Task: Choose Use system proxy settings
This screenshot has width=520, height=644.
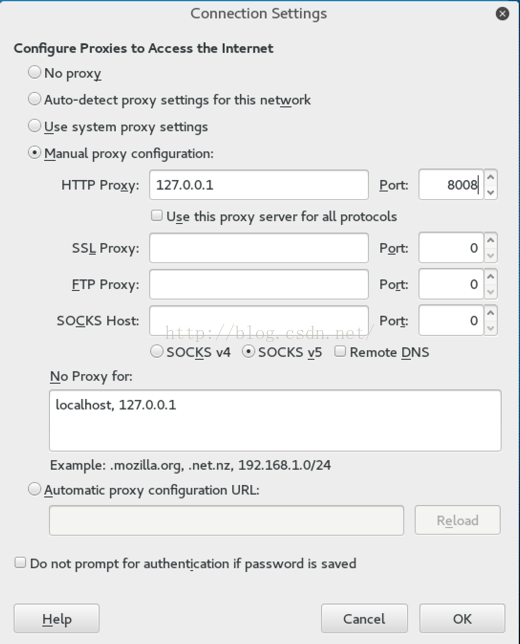Action: [x=35, y=126]
